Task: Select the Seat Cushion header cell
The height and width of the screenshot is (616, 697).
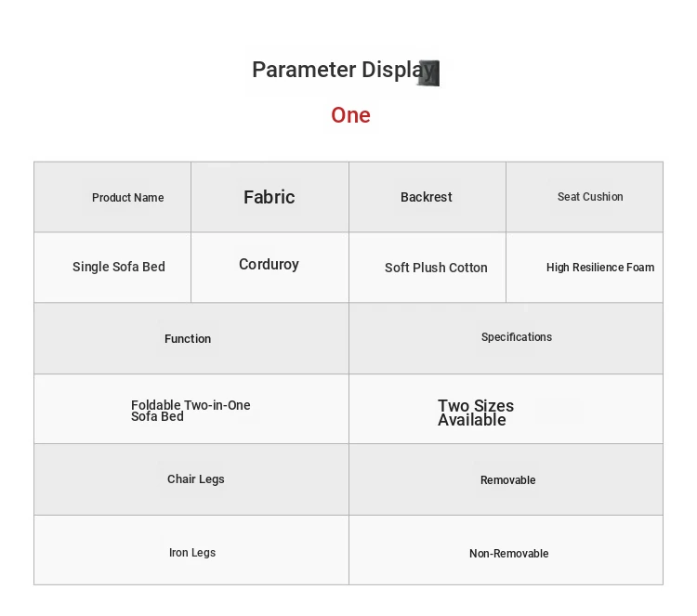Action: click(590, 197)
